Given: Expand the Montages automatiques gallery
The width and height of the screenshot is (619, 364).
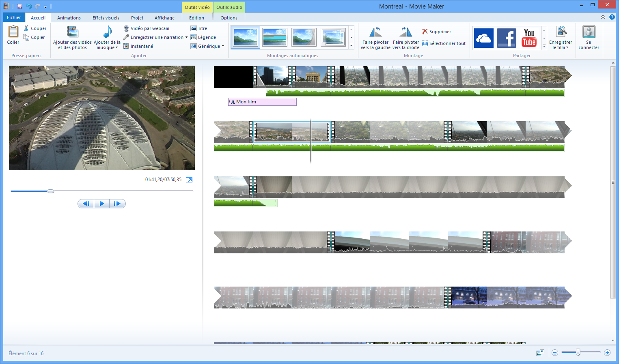Looking at the screenshot, I should pos(352,46).
